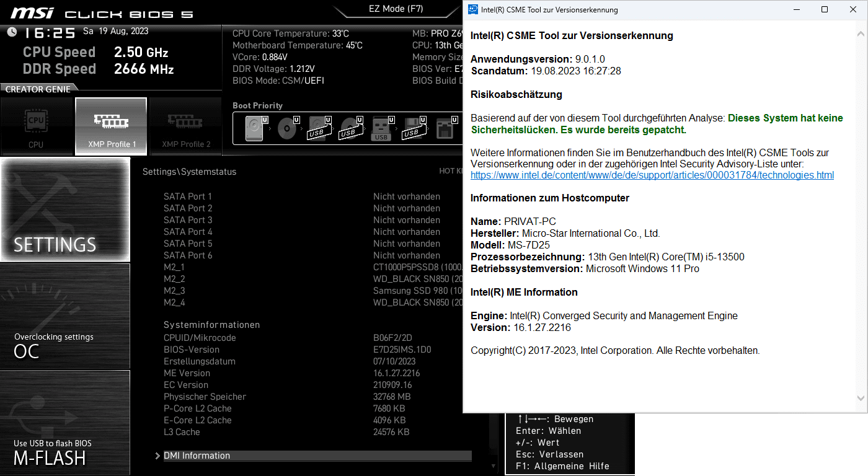Click the DDR Speed 2666 MHz readout

click(98, 69)
